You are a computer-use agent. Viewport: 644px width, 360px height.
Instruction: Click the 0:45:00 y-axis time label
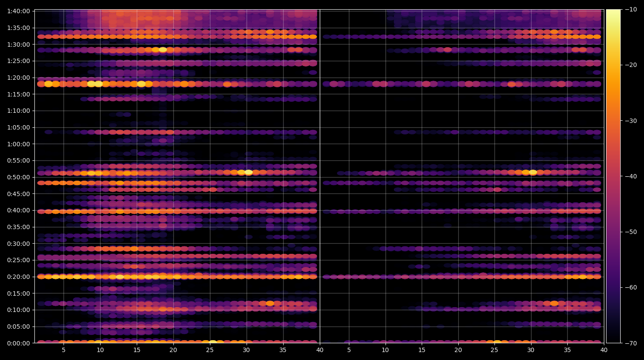(19, 194)
